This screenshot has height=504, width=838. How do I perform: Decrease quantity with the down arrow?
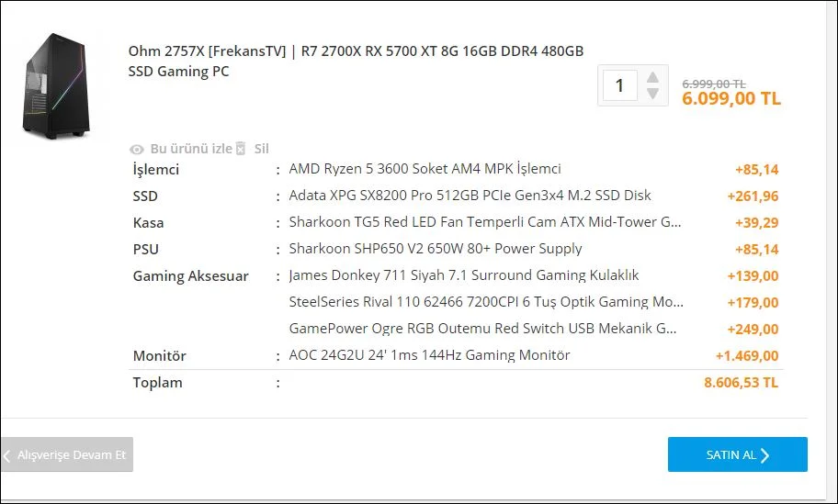point(652,94)
